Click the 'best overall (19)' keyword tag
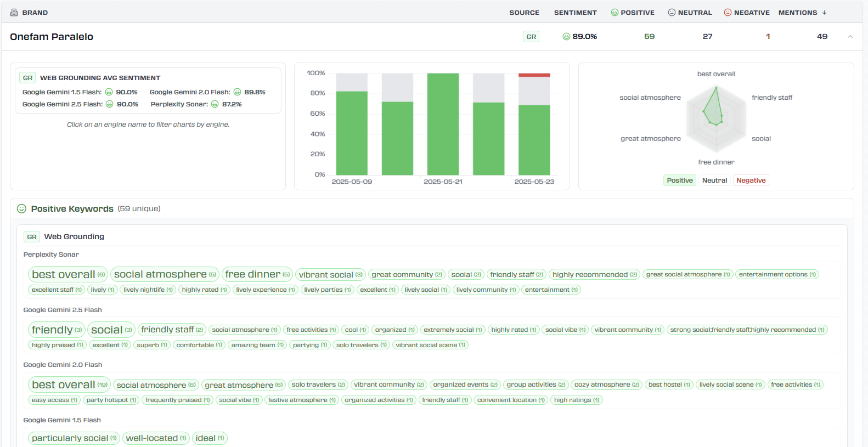Viewport: 868px width, 447px height. tap(69, 385)
